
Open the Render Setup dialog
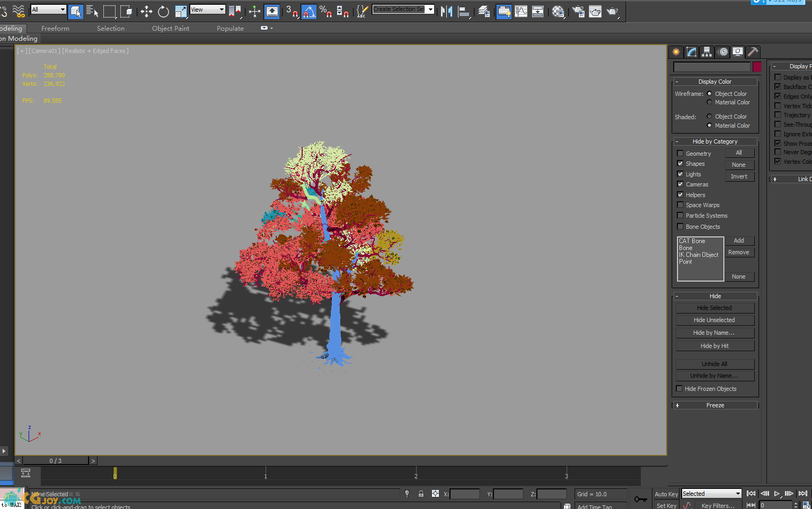click(x=578, y=11)
